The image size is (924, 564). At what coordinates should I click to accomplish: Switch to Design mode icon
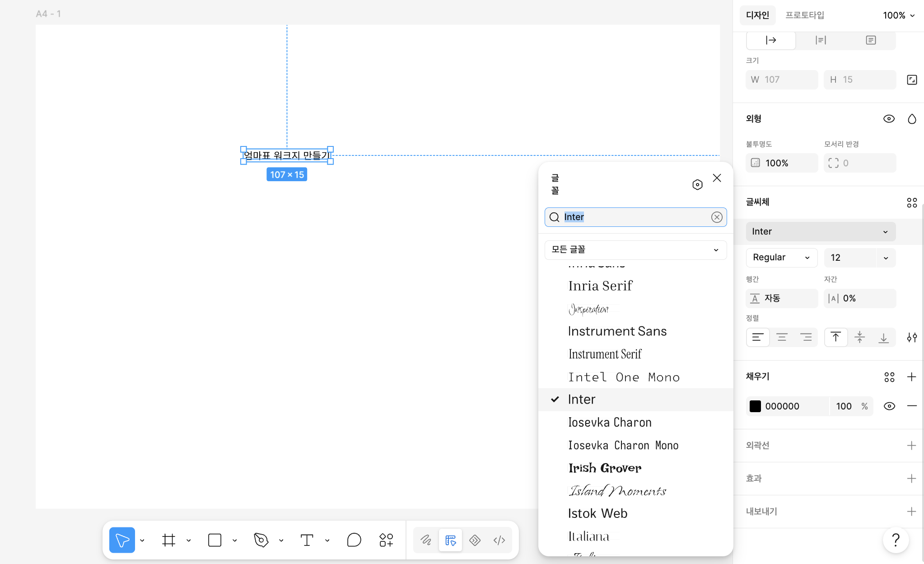[x=450, y=540]
